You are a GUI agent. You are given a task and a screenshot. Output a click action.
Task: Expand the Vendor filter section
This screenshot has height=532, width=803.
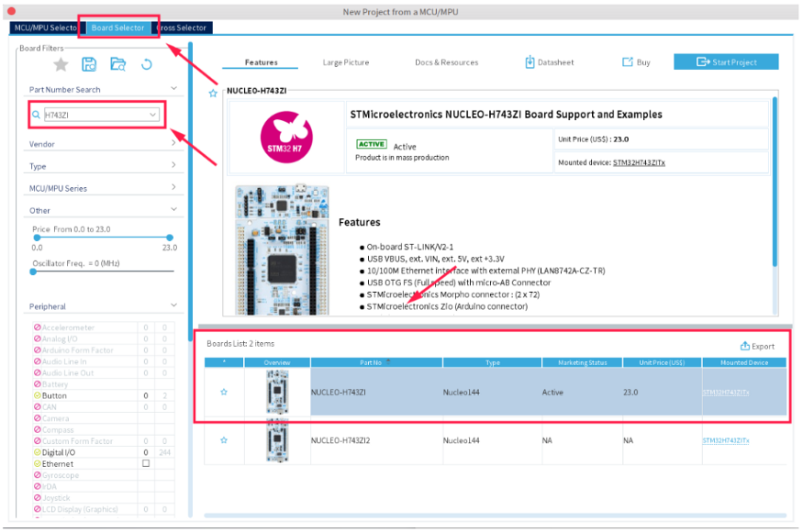pyautogui.click(x=173, y=143)
